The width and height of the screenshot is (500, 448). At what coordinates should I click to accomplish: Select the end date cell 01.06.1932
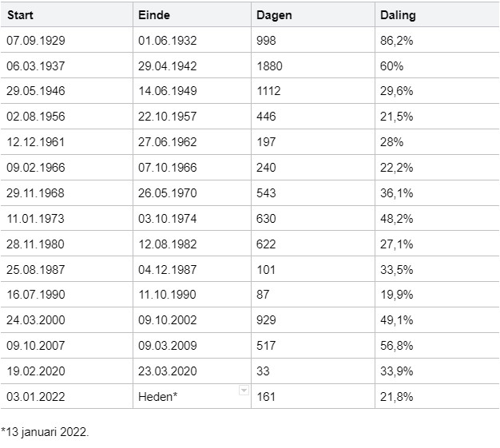[x=192, y=40]
